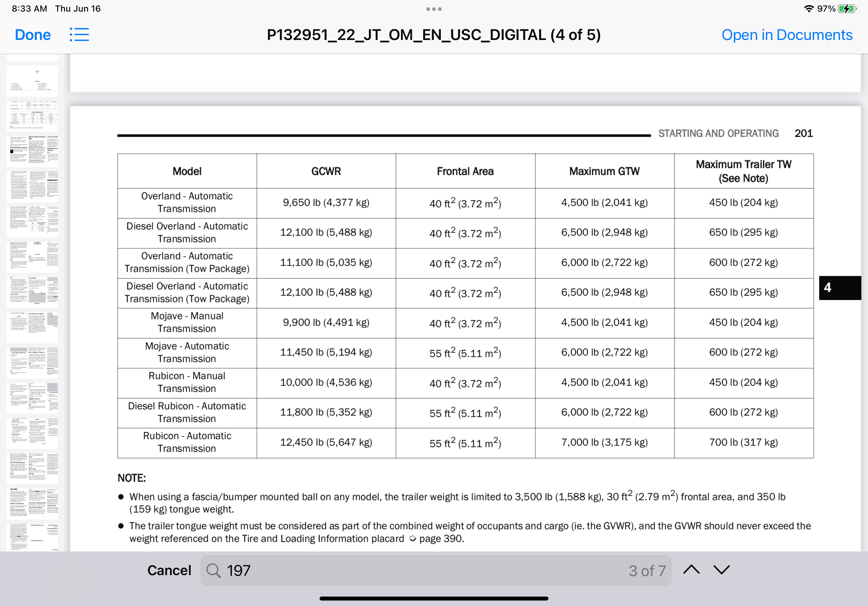868x606 pixels.
Task: Select the GCWR value 9,650 lb (4,377 kg)
Action: click(326, 203)
